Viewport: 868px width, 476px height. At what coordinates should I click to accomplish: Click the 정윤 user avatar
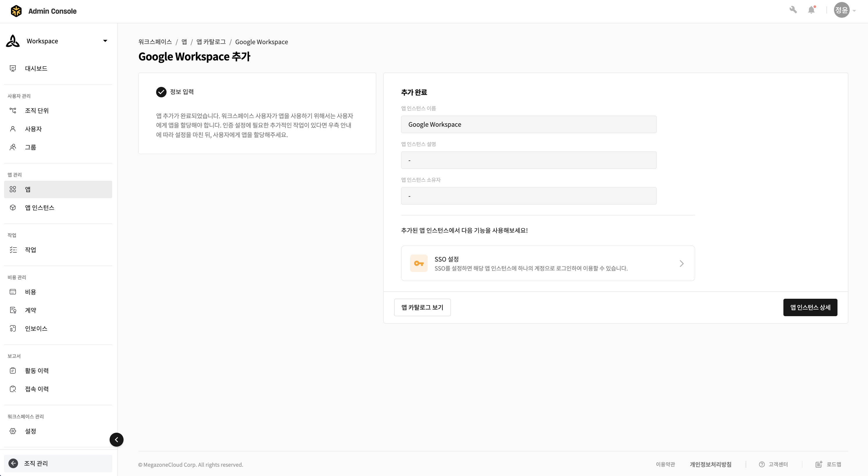coord(841,10)
